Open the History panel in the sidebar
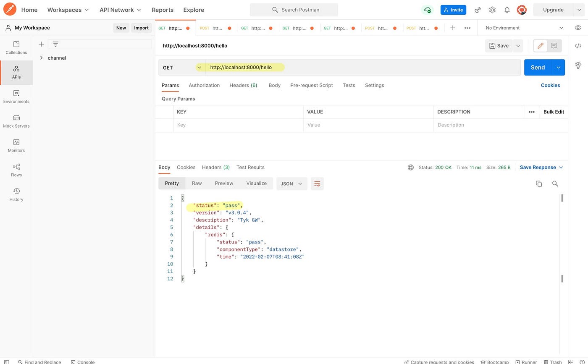Viewport: 588px width, 364px height. click(x=16, y=195)
